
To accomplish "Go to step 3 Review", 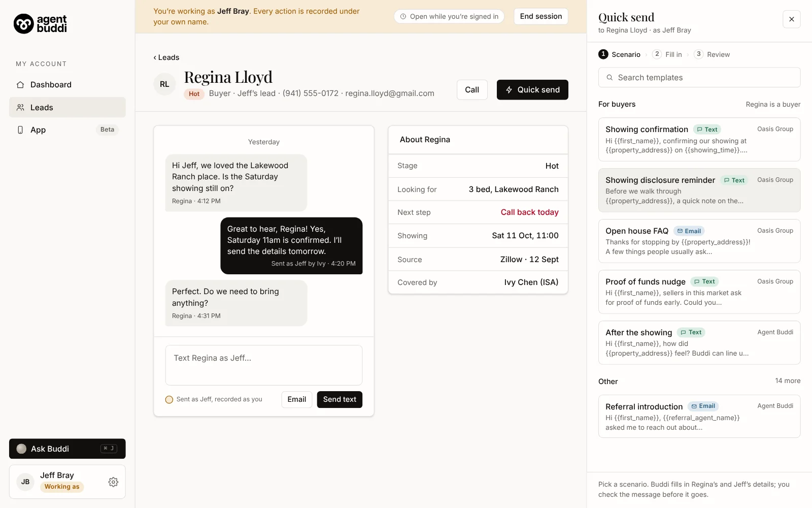I will (x=712, y=54).
